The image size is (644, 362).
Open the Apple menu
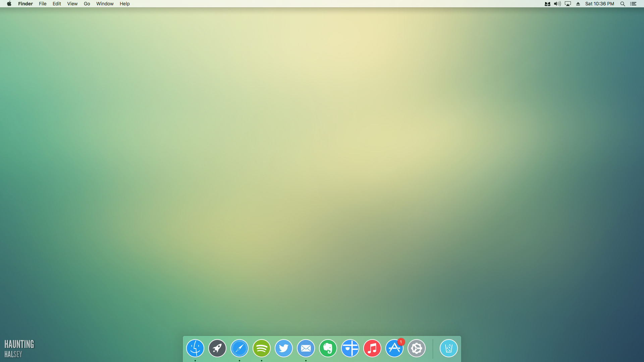(x=9, y=4)
